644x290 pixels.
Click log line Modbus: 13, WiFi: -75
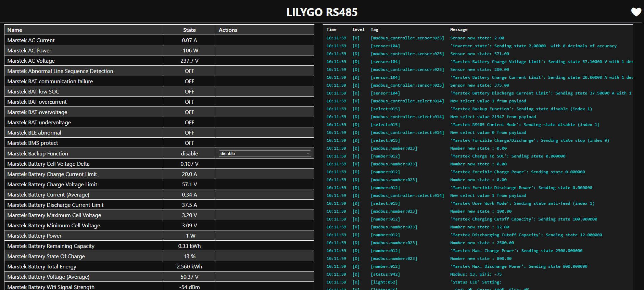476,274
